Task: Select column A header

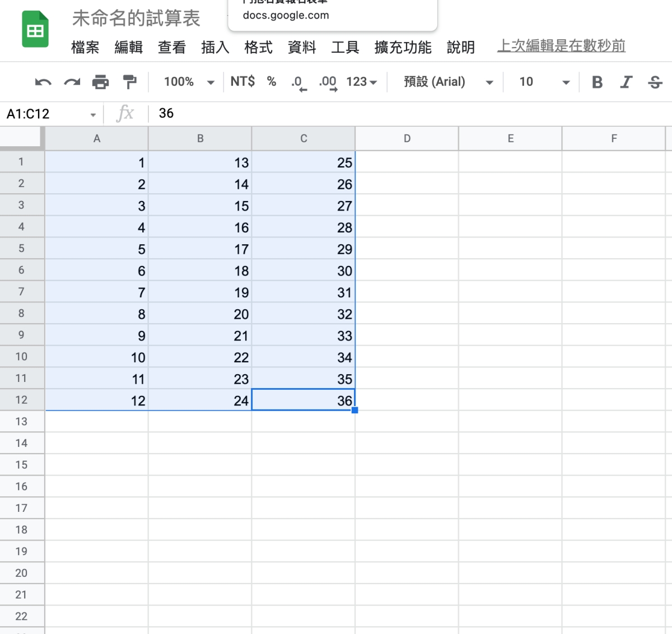Action: [x=97, y=138]
